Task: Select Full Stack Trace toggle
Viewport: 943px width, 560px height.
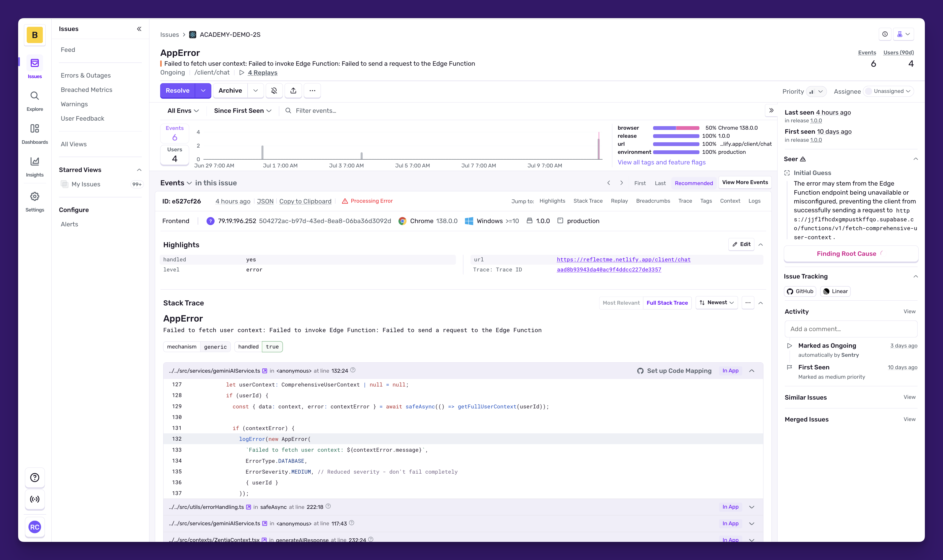Action: pos(667,303)
